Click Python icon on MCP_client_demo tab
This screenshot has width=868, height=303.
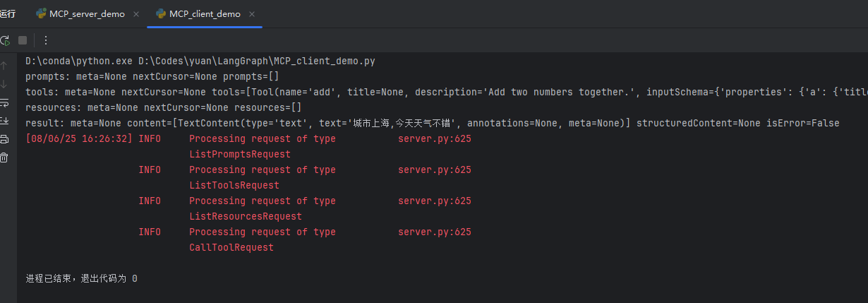coord(160,14)
